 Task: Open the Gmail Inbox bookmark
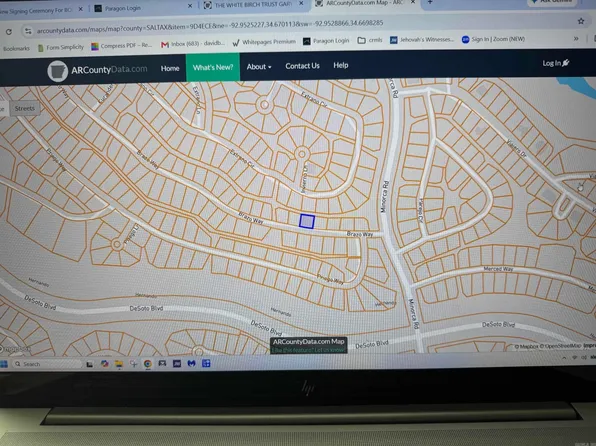click(x=192, y=44)
